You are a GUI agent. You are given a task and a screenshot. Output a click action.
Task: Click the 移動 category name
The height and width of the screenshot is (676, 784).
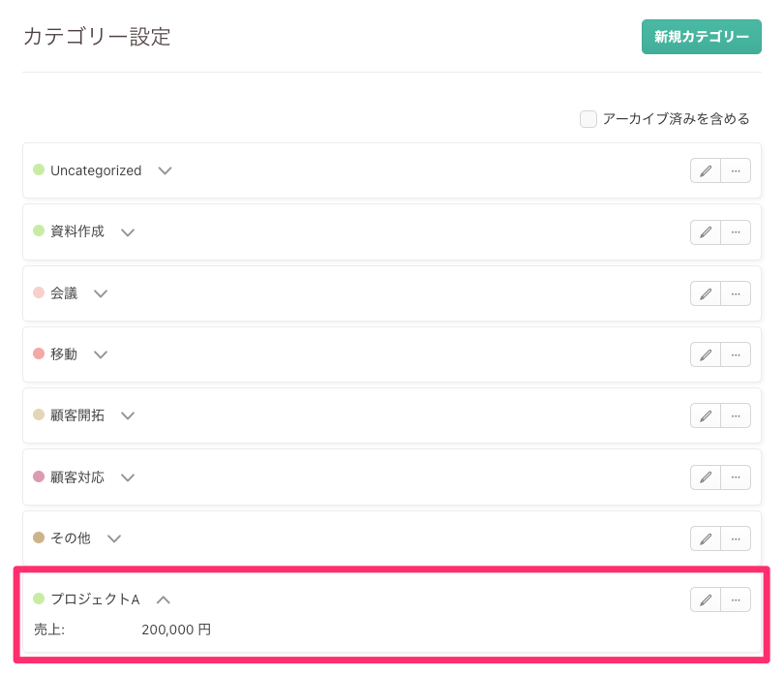(x=64, y=354)
